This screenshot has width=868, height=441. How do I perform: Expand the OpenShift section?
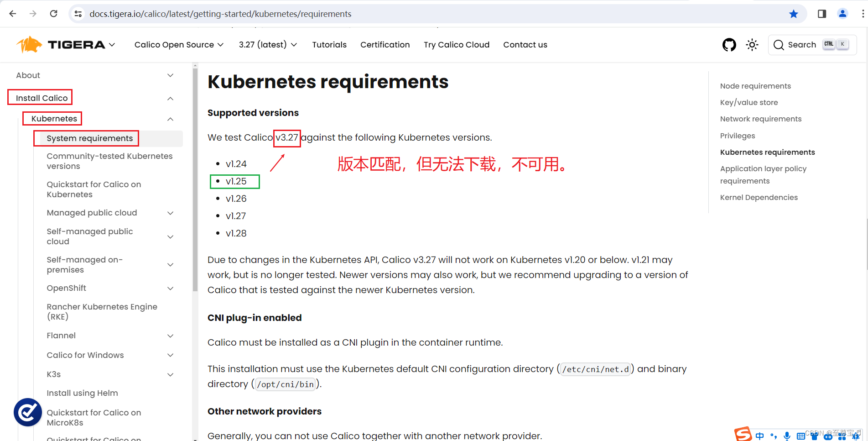[170, 288]
